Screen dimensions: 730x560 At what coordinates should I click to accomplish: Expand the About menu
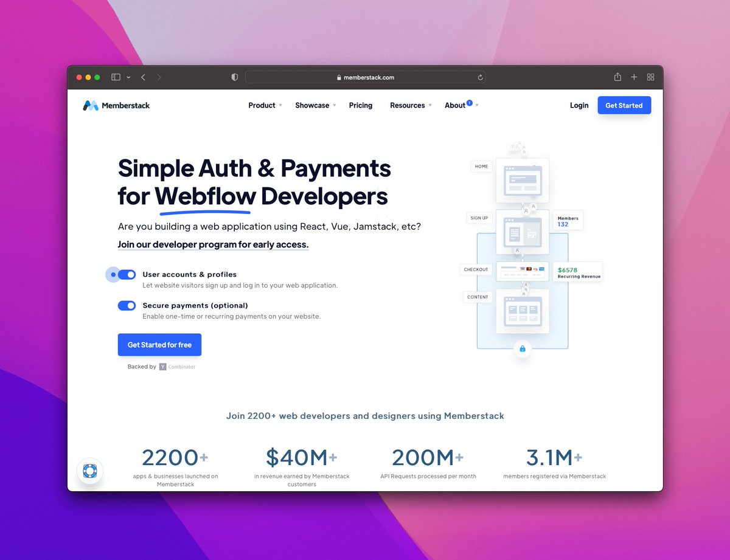pyautogui.click(x=461, y=105)
